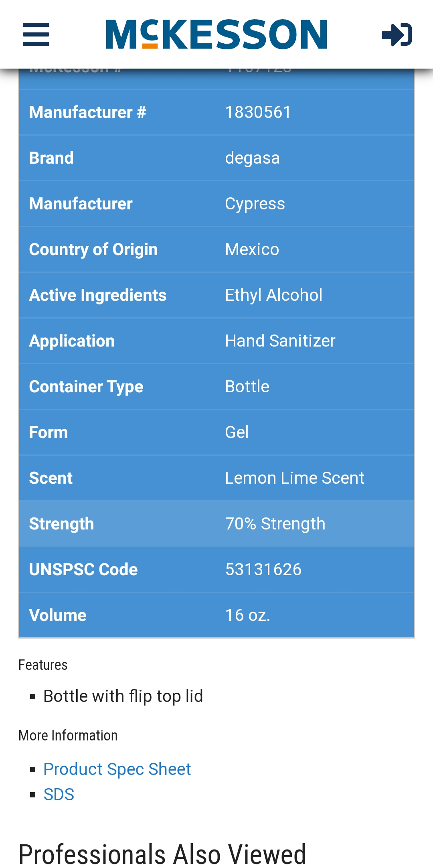
Task: Click the Features heading
Action: 43,665
